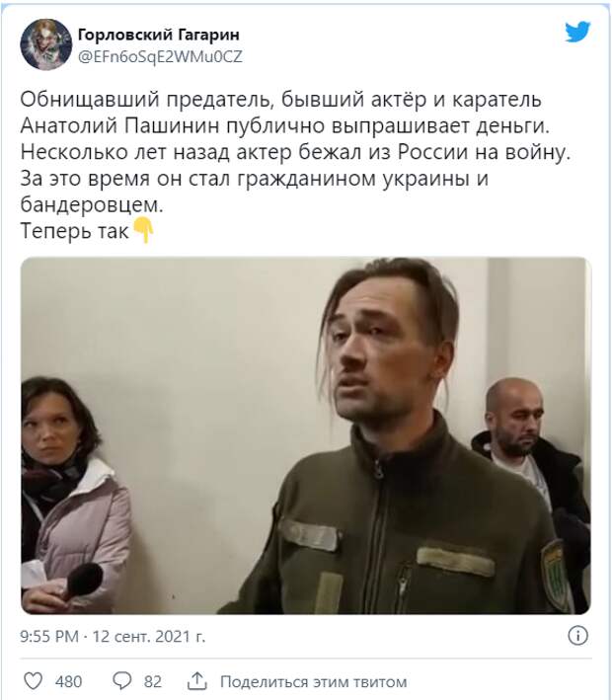The image size is (612, 700).
Task: Click the 82 replies count
Action: coord(152,681)
